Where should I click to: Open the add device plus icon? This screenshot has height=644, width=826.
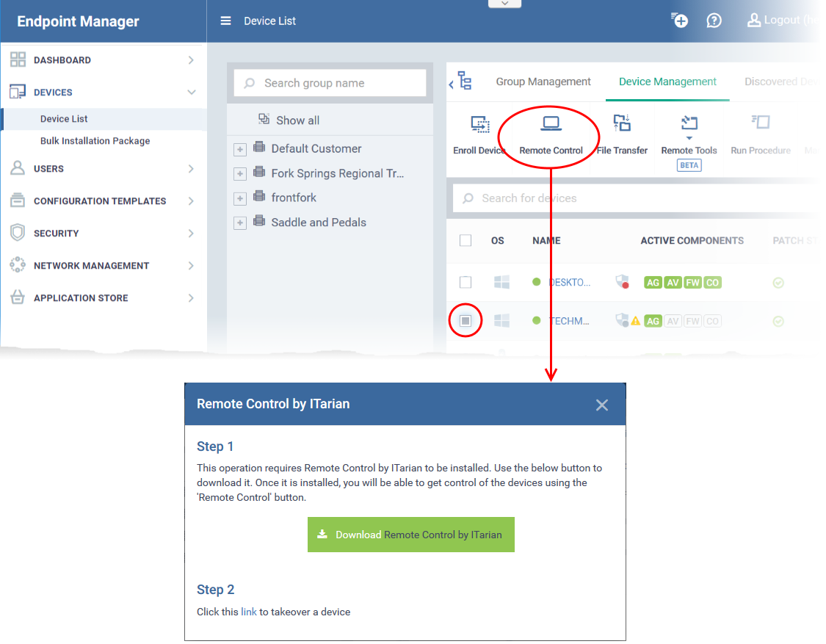(x=680, y=21)
